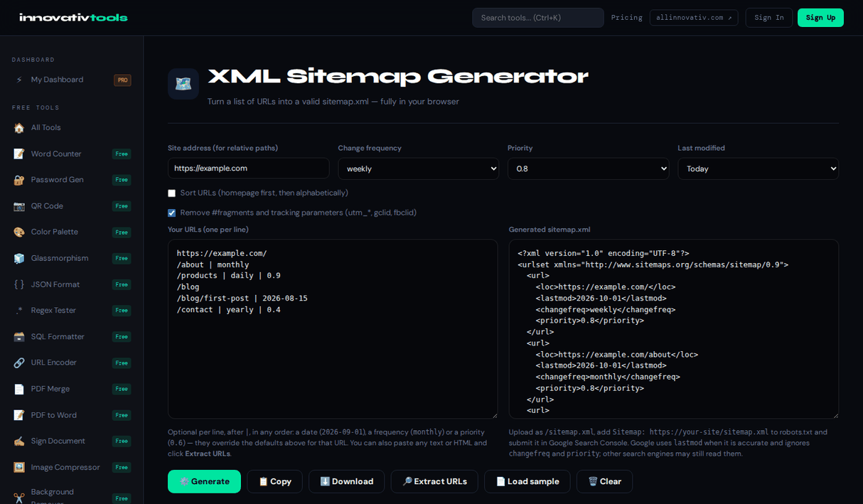Click the PDF to Word icon

point(19,415)
